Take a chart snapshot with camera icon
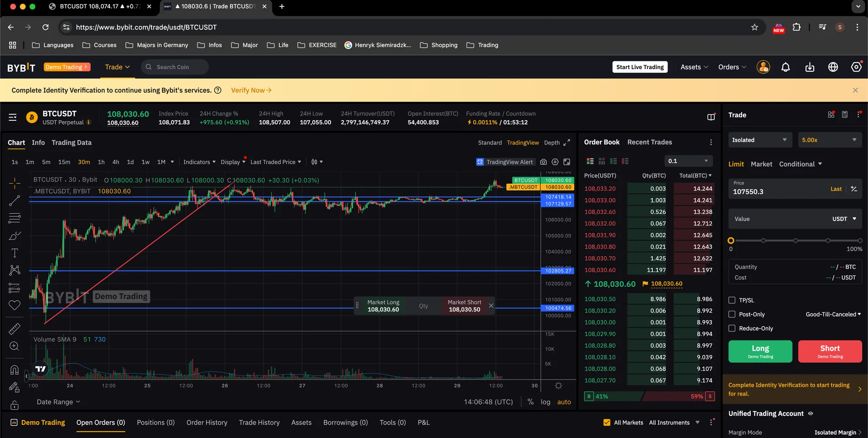Viewport: 868px width, 438px height. pos(543,162)
